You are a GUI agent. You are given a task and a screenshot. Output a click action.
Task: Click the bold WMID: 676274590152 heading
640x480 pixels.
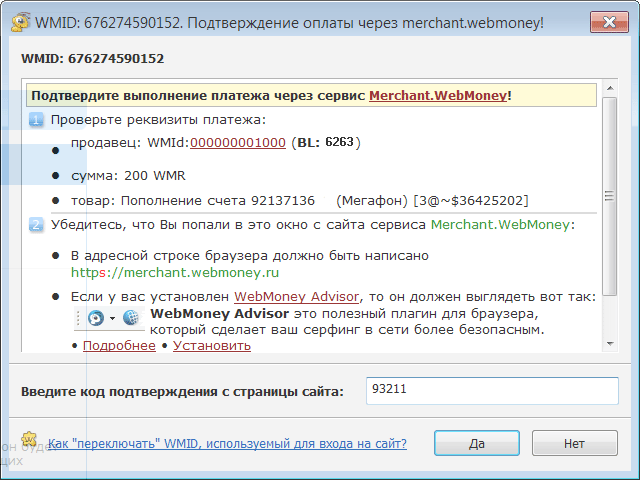(x=93, y=59)
